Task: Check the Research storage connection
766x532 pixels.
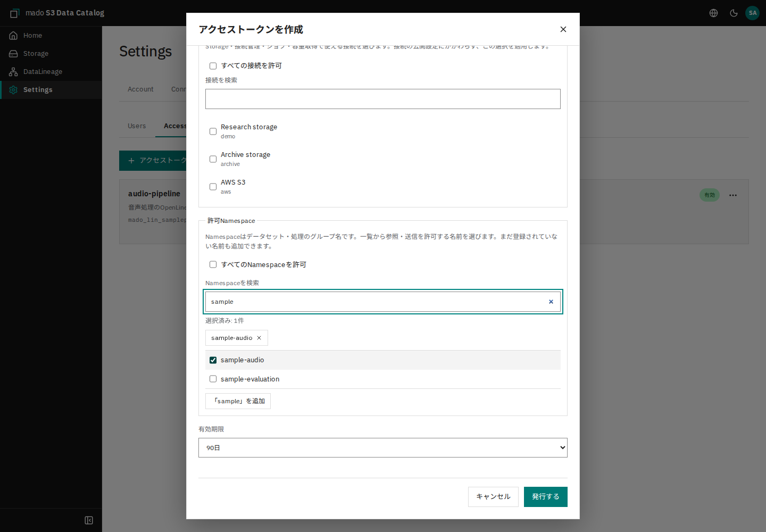Action: [x=213, y=131]
